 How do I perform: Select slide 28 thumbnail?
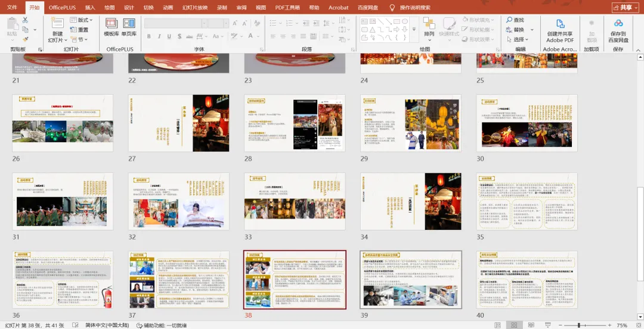(x=295, y=123)
